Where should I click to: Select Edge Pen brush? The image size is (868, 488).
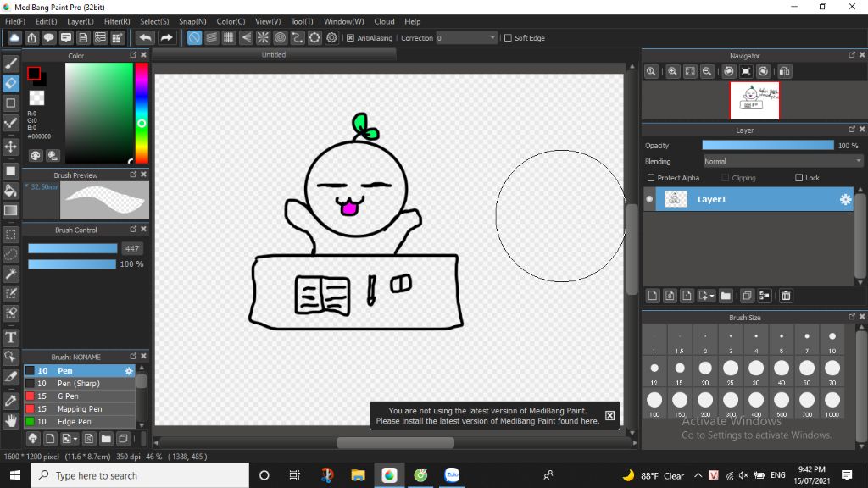coord(79,422)
